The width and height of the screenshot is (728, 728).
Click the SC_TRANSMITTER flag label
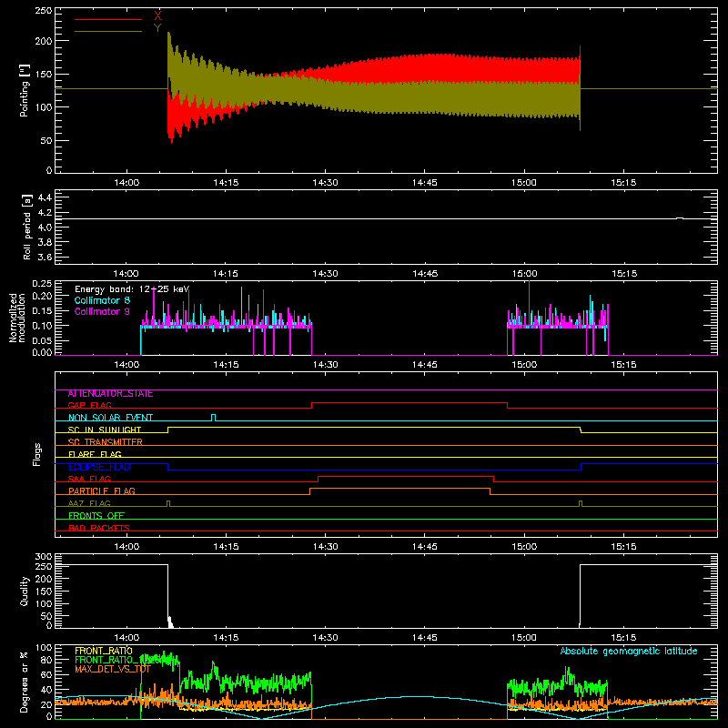(x=106, y=442)
